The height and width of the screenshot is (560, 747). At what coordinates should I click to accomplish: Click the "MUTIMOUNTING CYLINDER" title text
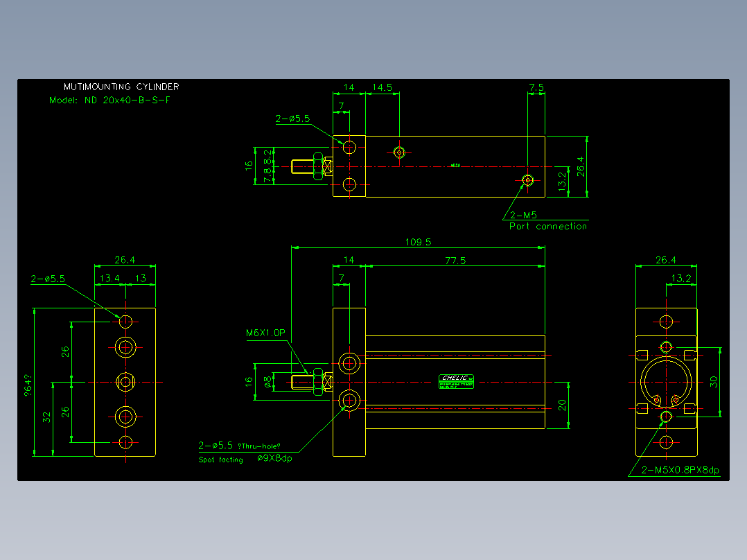coord(121,87)
